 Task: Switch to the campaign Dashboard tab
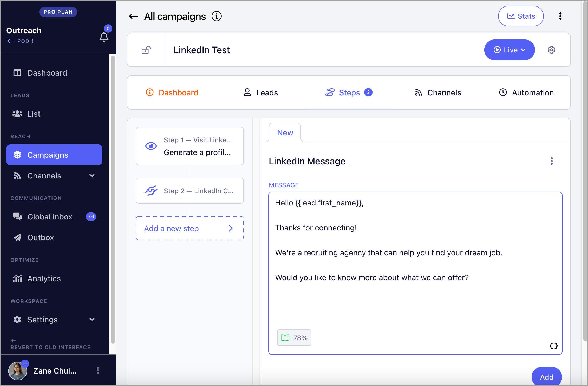pos(172,92)
